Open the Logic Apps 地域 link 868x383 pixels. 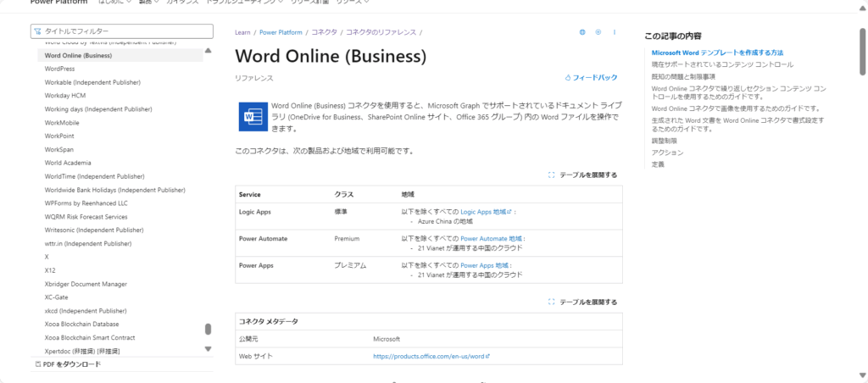(486, 211)
